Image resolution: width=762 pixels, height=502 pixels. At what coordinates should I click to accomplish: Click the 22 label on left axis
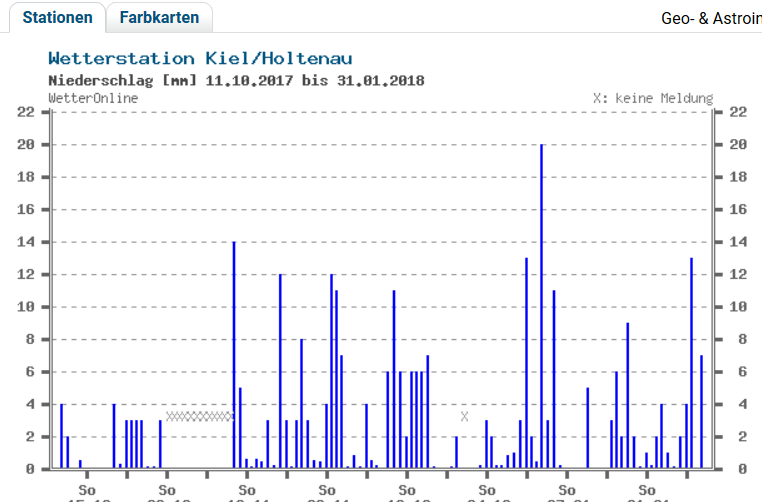[x=26, y=112]
